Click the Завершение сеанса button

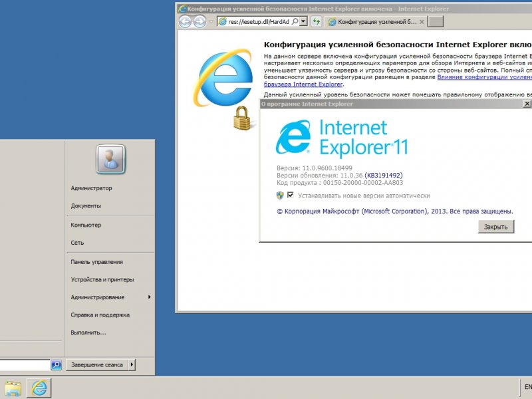click(x=96, y=364)
